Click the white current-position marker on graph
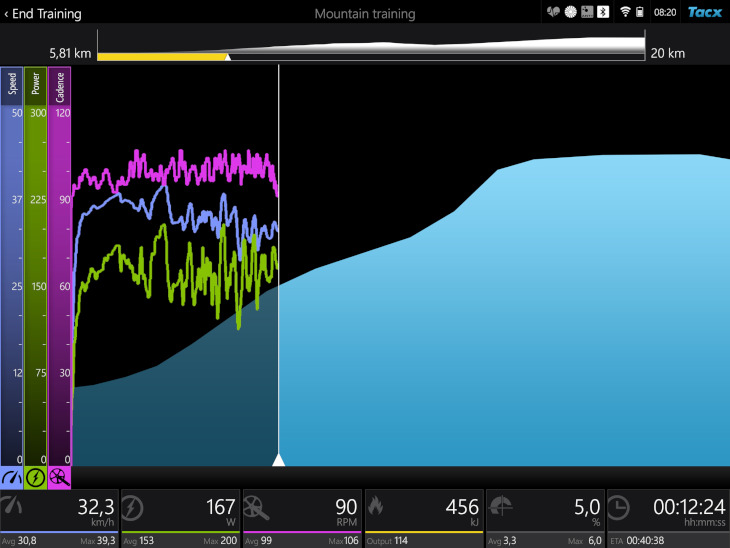This screenshot has width=730, height=548. coord(278,460)
